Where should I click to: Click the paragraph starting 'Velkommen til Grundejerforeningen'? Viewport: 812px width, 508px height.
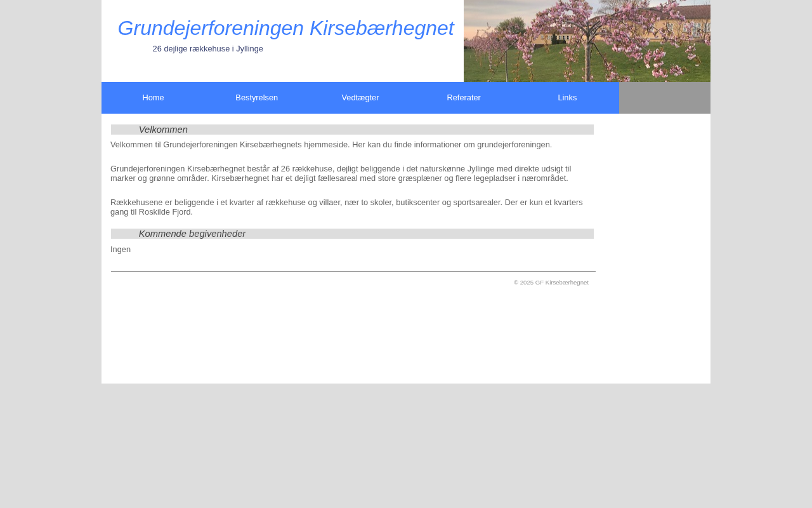point(331,145)
